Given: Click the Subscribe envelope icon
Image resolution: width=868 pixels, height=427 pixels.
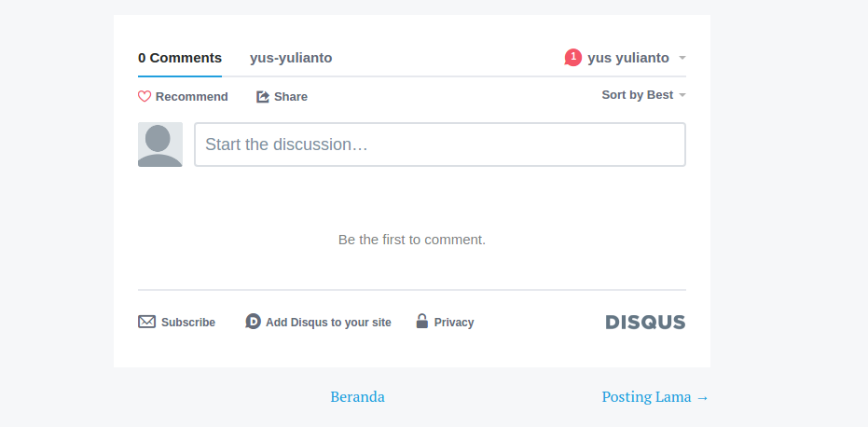Looking at the screenshot, I should 146,322.
